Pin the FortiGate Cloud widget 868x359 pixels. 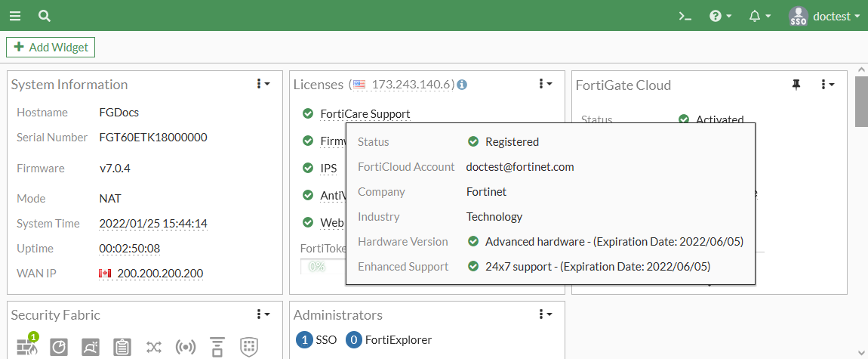pos(796,85)
